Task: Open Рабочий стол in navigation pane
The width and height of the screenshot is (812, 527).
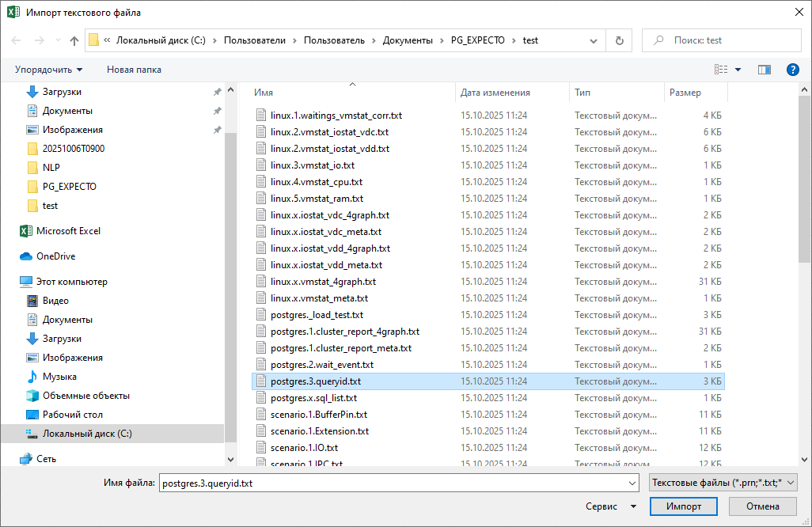Action: click(73, 415)
